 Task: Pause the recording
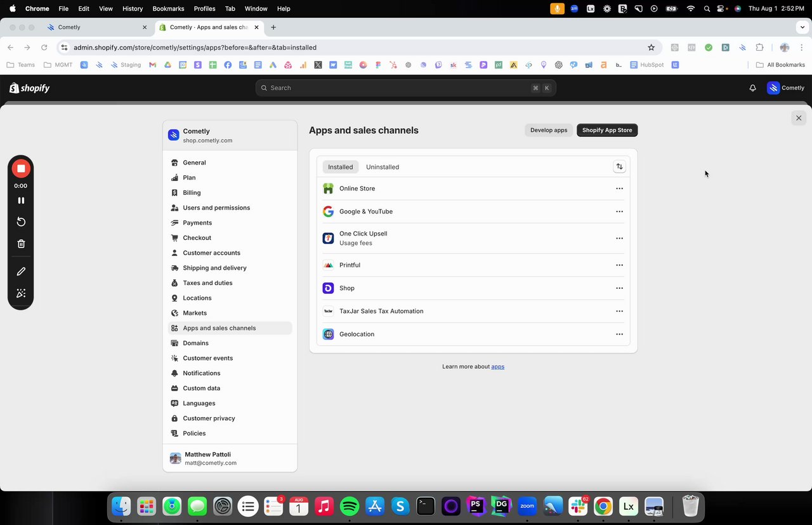pos(21,200)
